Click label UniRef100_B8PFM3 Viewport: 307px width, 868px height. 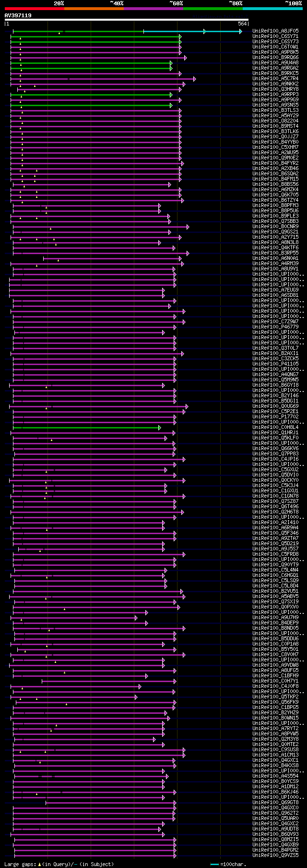point(275,206)
